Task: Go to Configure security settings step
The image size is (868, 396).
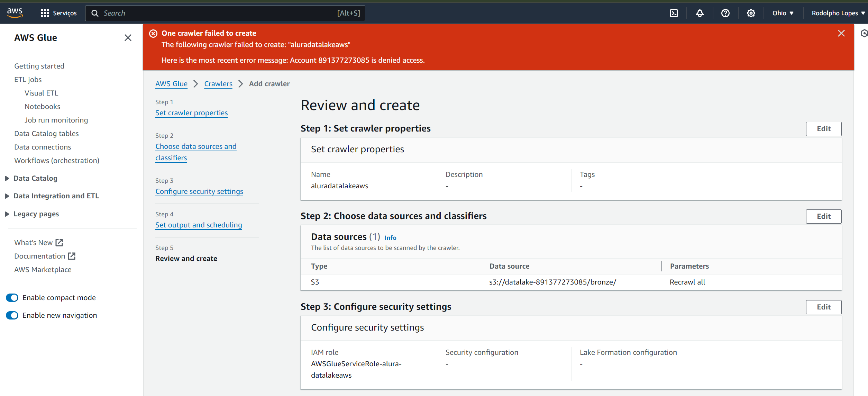Action: click(x=199, y=191)
